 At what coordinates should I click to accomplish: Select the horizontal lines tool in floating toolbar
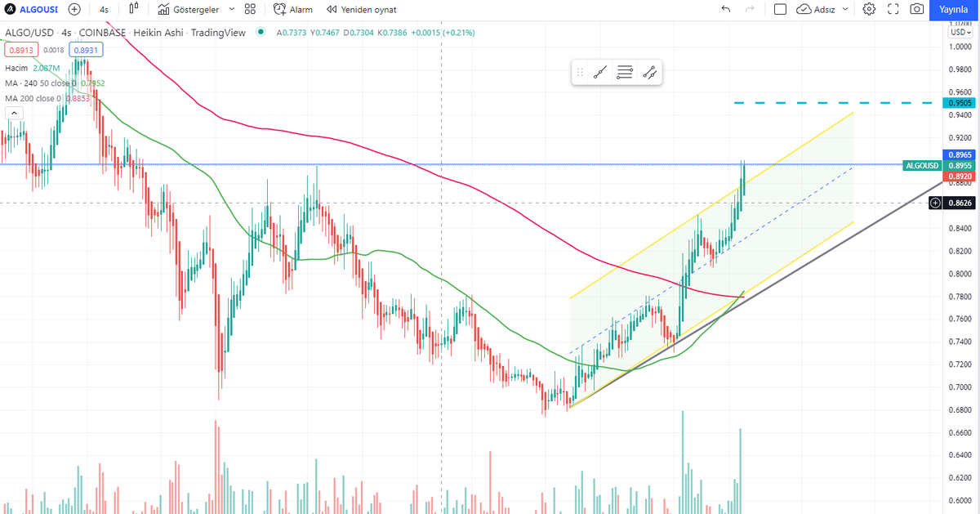625,73
